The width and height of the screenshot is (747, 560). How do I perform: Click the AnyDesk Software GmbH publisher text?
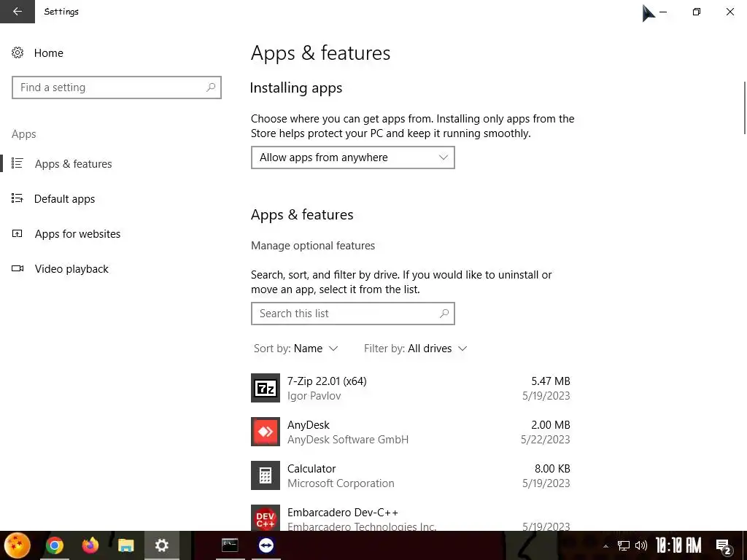348,440
